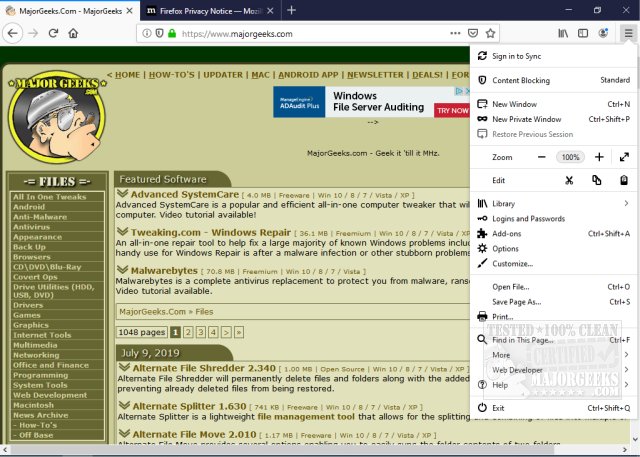Image resolution: width=640 pixels, height=457 pixels.
Task: Click the Cut scissors icon in Edit row
Action: tap(569, 180)
